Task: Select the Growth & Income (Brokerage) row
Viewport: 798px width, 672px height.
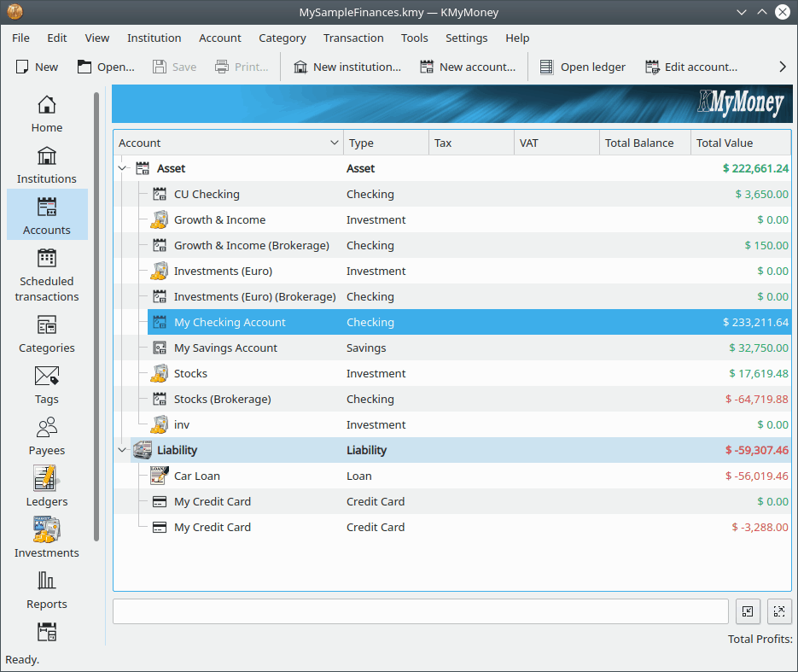Action: pyautogui.click(x=452, y=245)
